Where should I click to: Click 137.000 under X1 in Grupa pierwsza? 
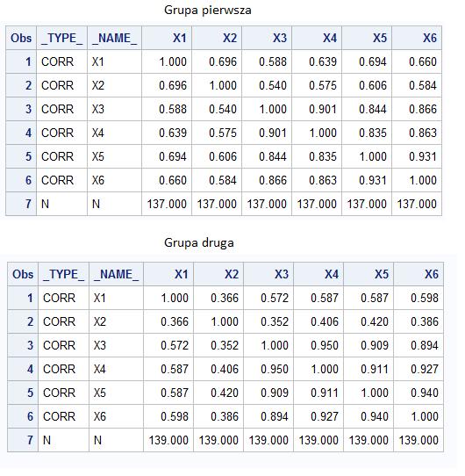167,204
